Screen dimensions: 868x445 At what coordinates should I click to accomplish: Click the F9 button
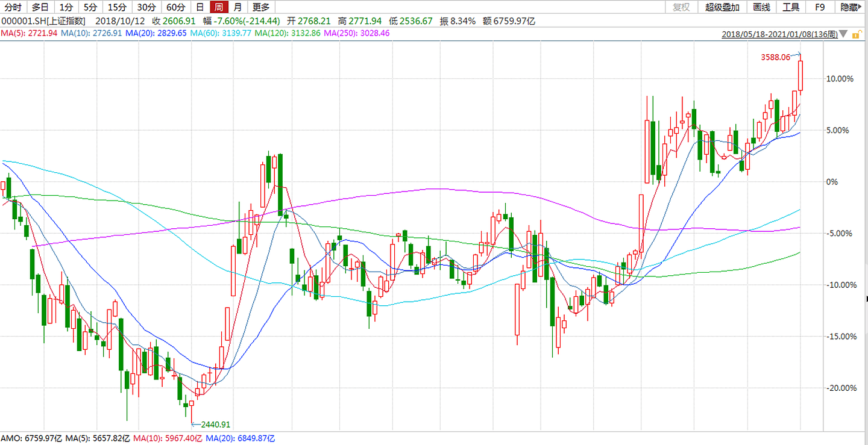tap(820, 7)
